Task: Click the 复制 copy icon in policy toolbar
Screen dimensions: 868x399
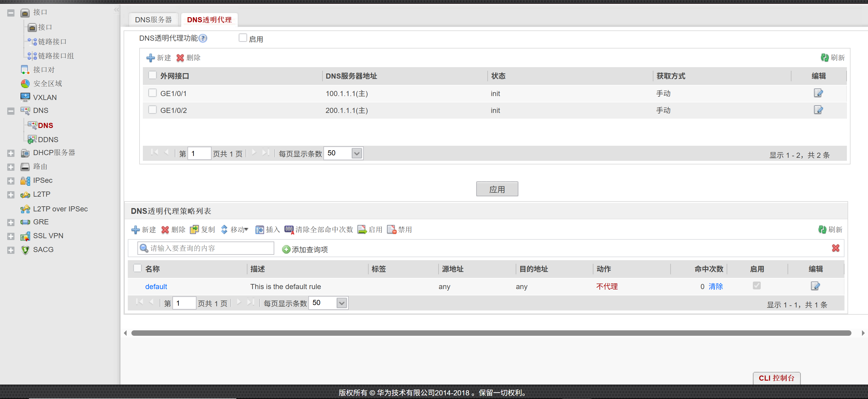Action: [x=194, y=230]
